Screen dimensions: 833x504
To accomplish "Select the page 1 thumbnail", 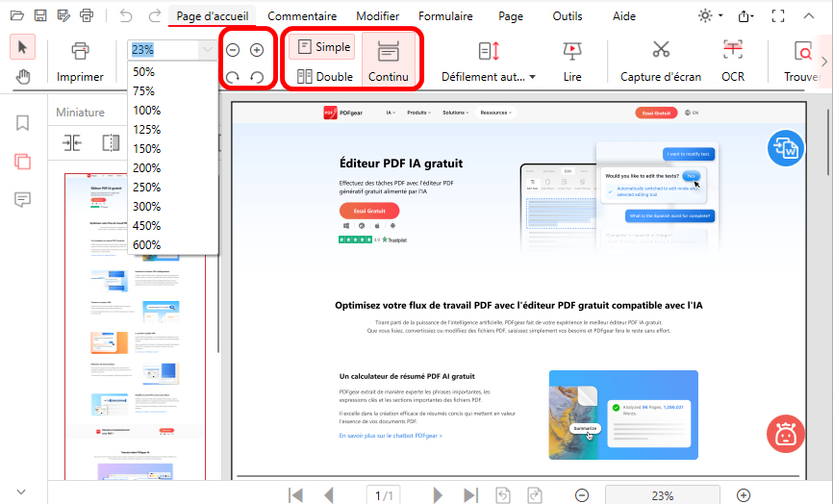I will click(x=135, y=327).
